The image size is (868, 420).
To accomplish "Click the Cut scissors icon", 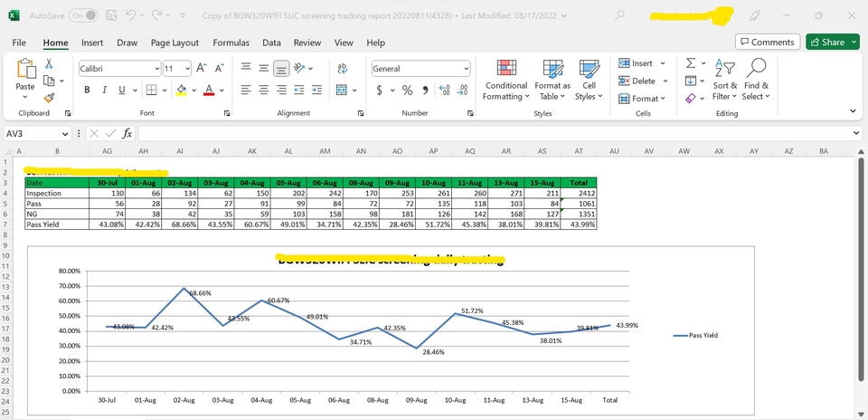I will point(49,63).
